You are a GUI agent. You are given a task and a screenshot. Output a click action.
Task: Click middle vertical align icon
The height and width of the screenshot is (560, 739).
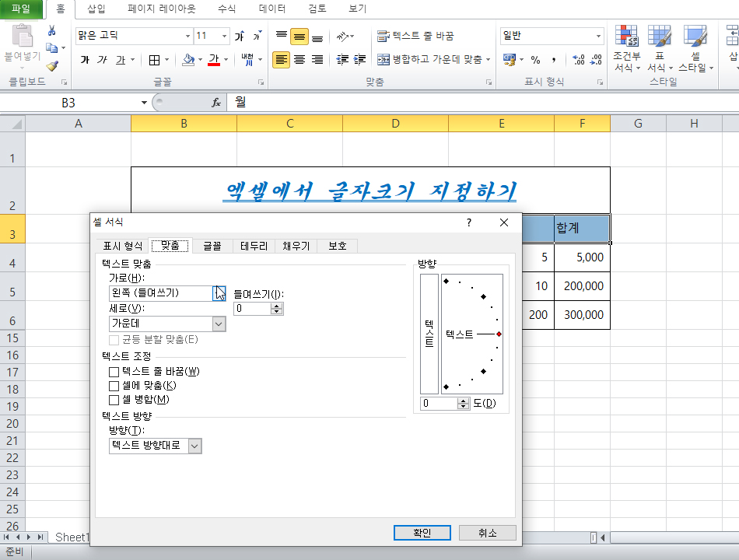point(299,37)
